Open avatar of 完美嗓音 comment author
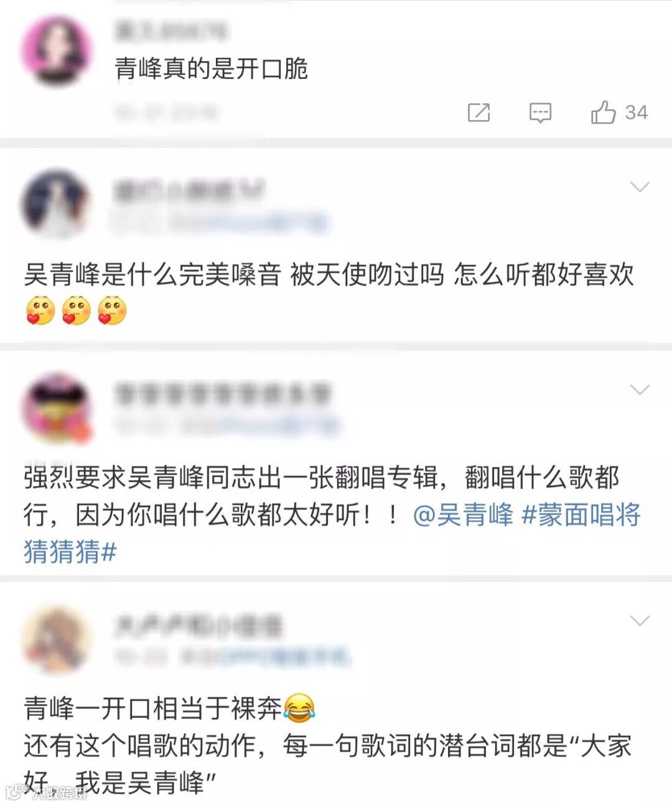The width and height of the screenshot is (672, 805). pos(57,203)
